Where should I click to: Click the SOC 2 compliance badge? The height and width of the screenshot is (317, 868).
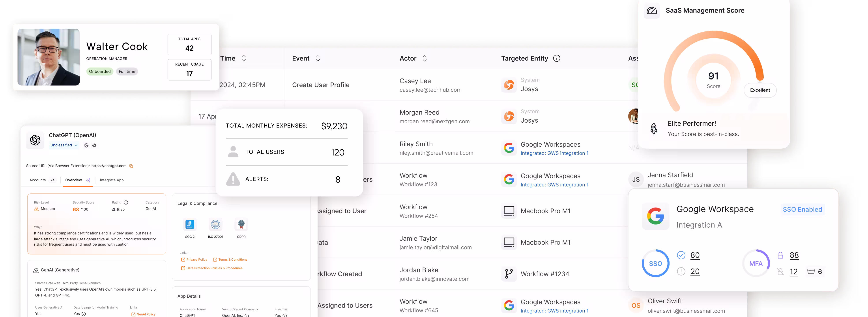coord(190,225)
